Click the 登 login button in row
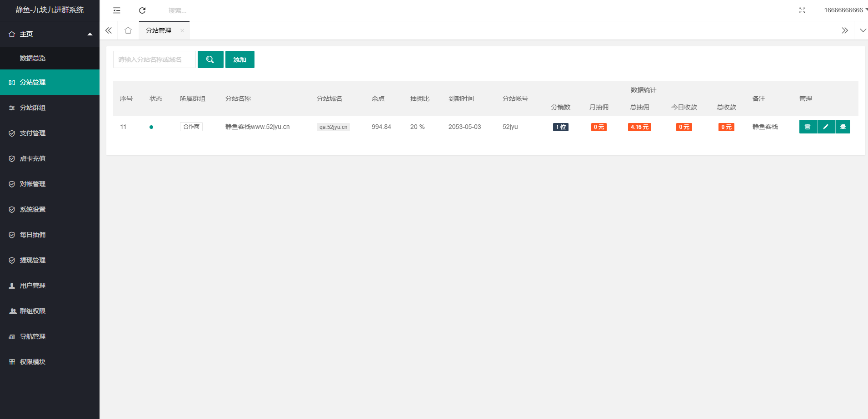868x419 pixels. pos(843,127)
